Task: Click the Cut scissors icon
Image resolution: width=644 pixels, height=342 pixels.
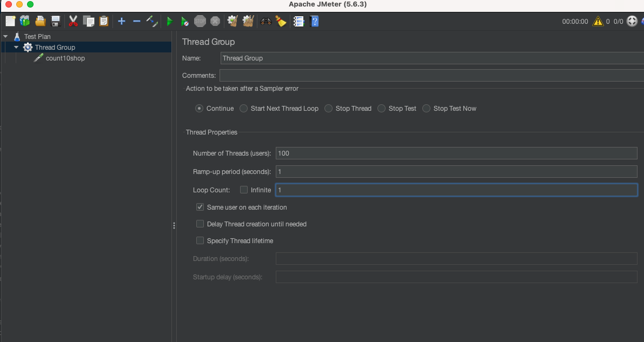Action: pos(73,21)
